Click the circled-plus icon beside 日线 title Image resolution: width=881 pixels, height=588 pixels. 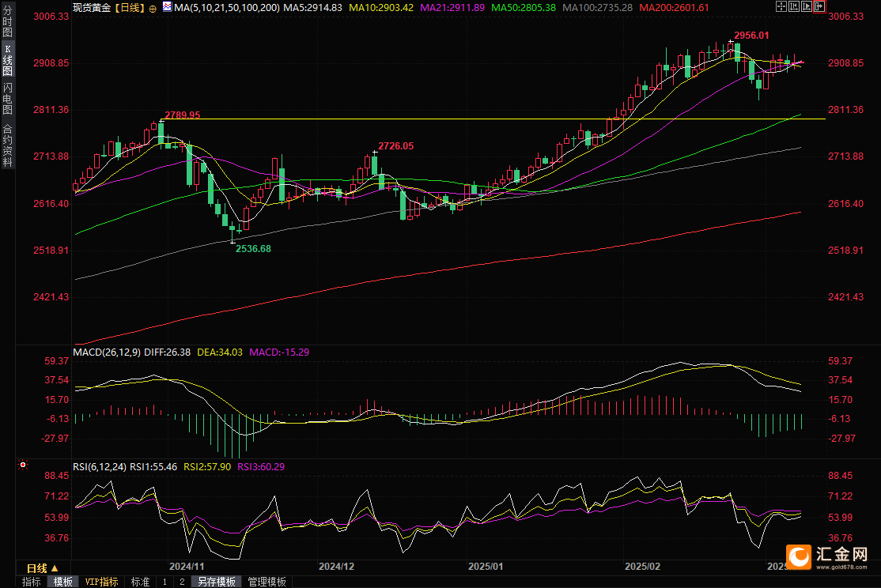pos(153,9)
